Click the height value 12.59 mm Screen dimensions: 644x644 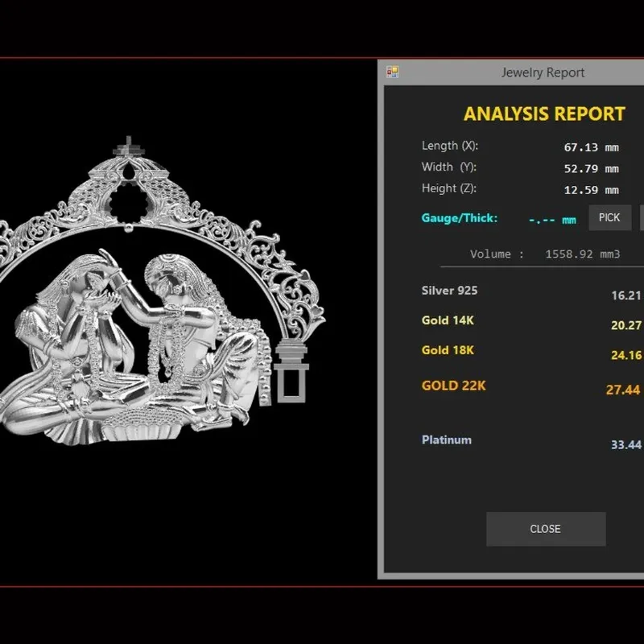[591, 190]
